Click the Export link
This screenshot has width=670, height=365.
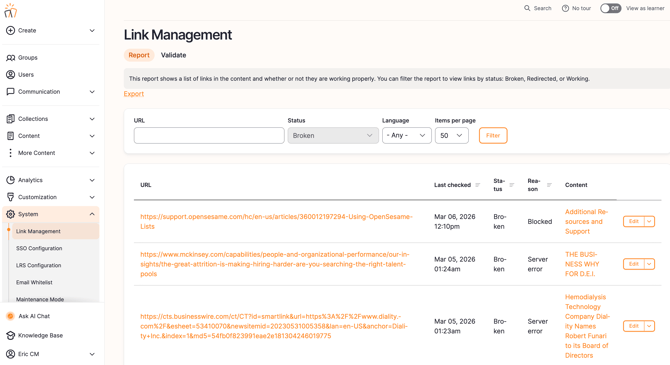(x=134, y=94)
